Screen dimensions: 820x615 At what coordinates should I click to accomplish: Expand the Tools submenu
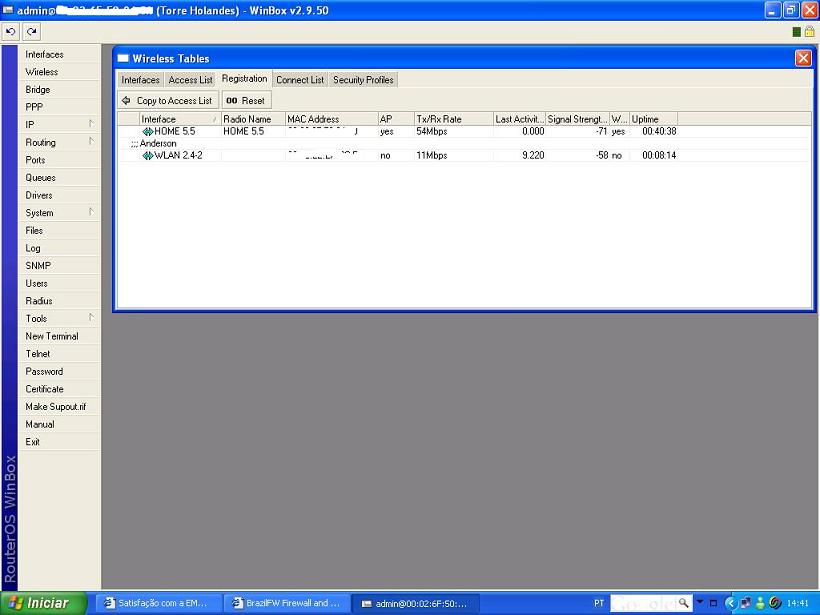click(x=91, y=318)
